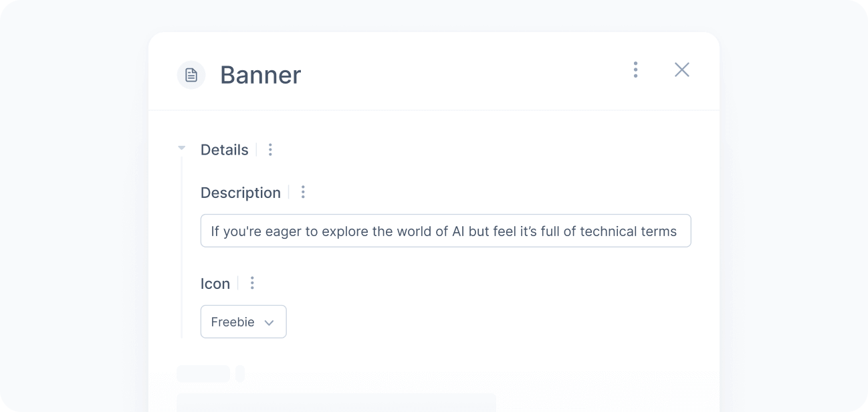Click the Description field label
Viewport: 868px width, 412px height.
pyautogui.click(x=241, y=193)
